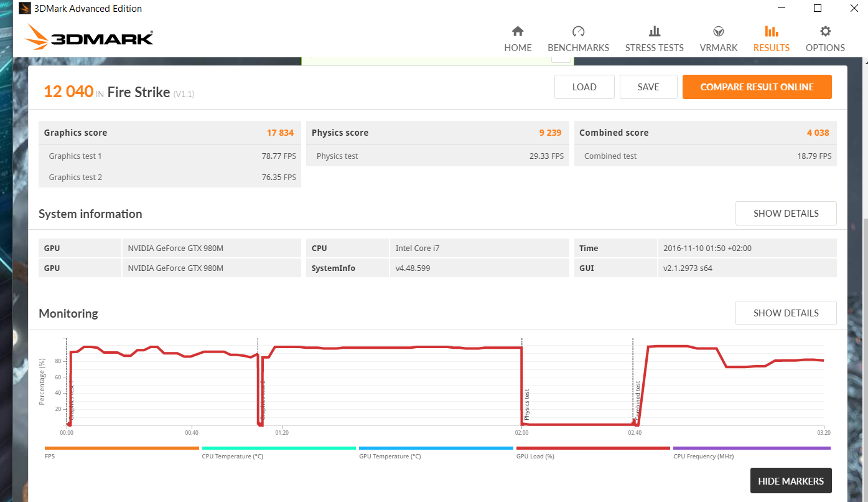Click the 00:40 time label on chart axis
The width and height of the screenshot is (868, 502).
pos(192,433)
